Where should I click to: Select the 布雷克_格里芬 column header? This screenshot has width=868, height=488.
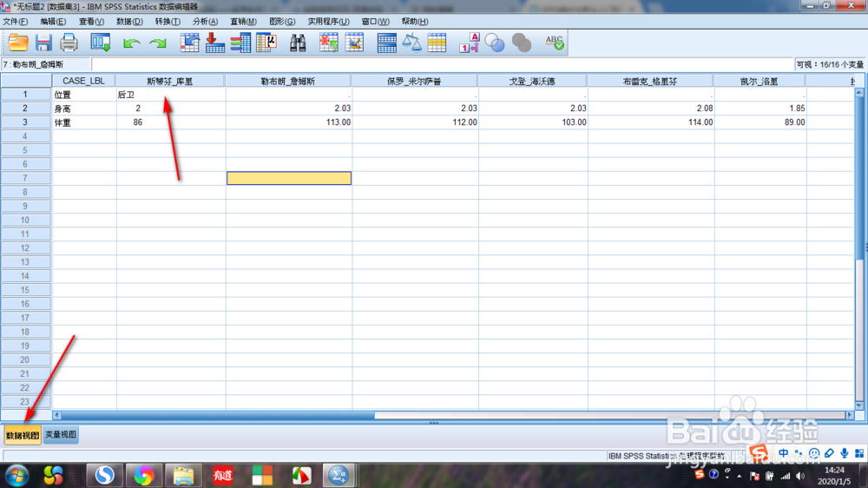(x=650, y=81)
